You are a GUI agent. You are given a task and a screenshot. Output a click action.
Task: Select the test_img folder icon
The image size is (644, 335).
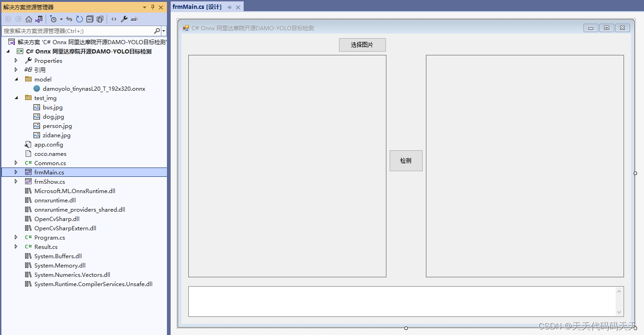coord(28,98)
